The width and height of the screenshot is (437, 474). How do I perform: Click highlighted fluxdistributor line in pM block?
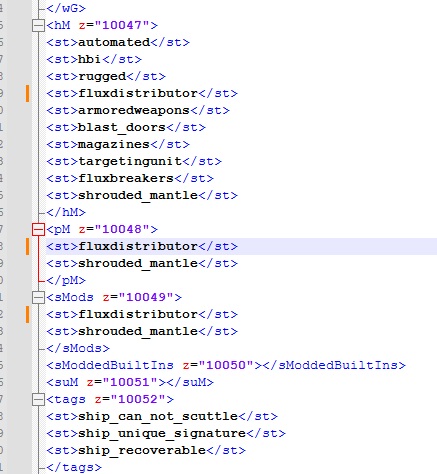pos(142,246)
